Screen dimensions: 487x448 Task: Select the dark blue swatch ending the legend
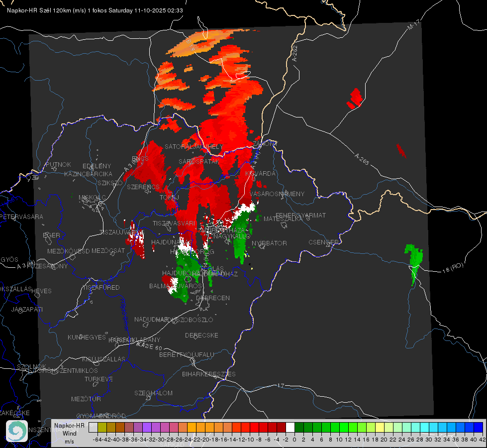coord(479,428)
